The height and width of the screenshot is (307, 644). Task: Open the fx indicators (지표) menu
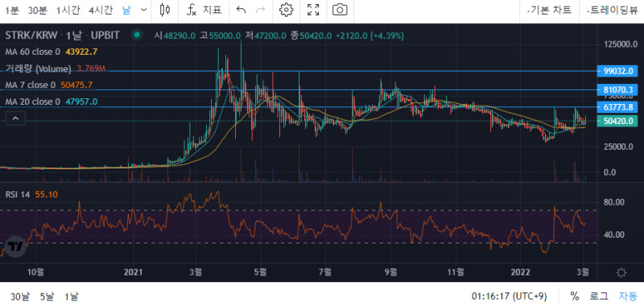tap(204, 10)
